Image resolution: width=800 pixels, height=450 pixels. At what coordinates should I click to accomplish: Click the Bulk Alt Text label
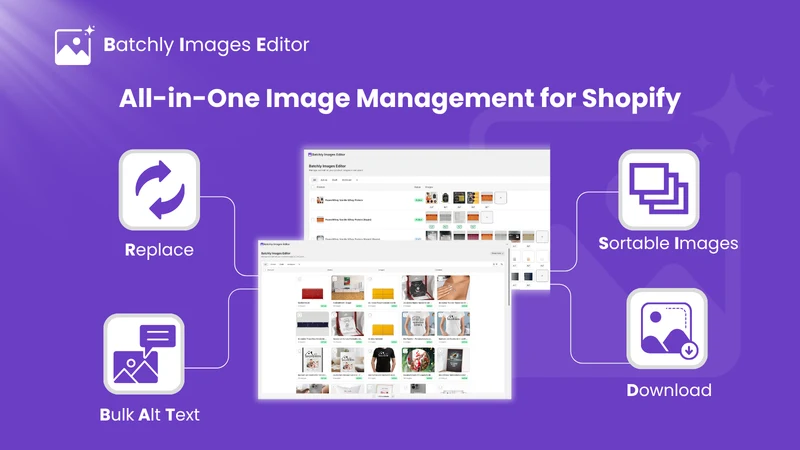click(149, 414)
